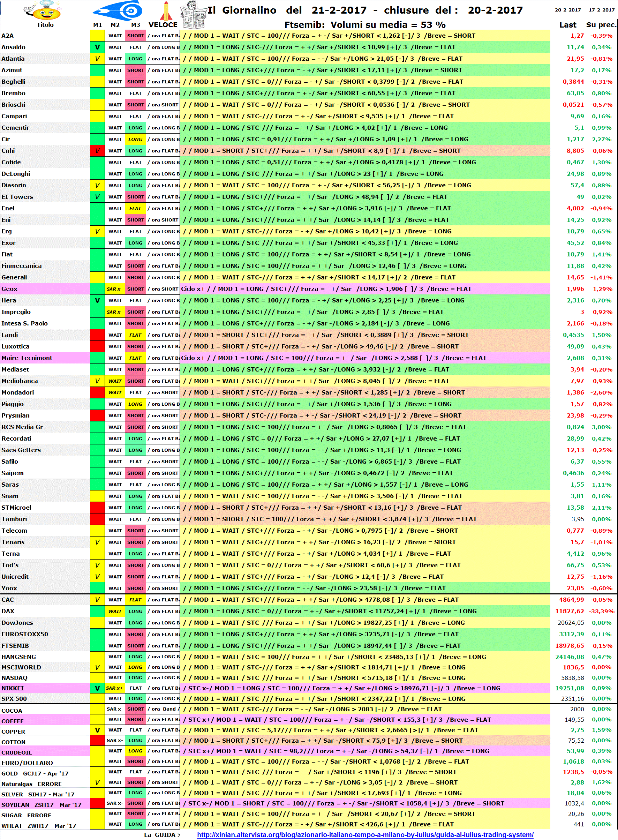Click the newspaper reader cartoon icon
This screenshot has width=618, height=840.
tap(194, 15)
